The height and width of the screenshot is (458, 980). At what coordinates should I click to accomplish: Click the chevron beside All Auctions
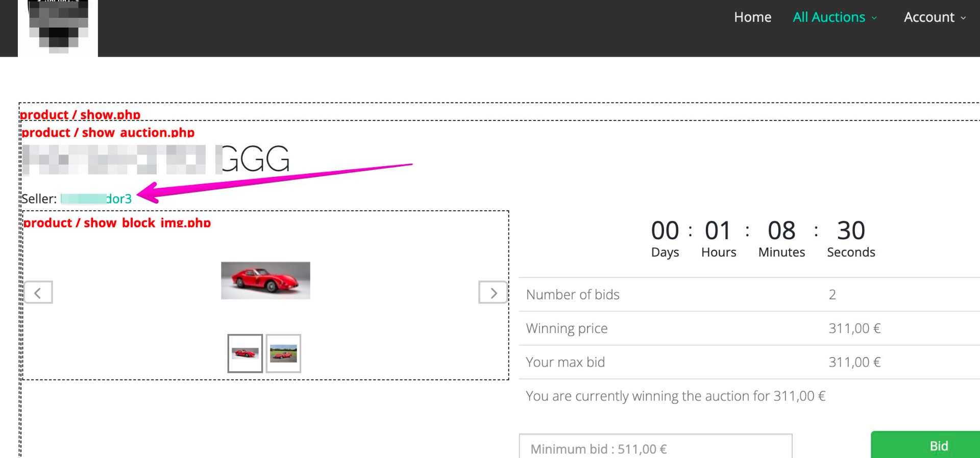(x=874, y=18)
